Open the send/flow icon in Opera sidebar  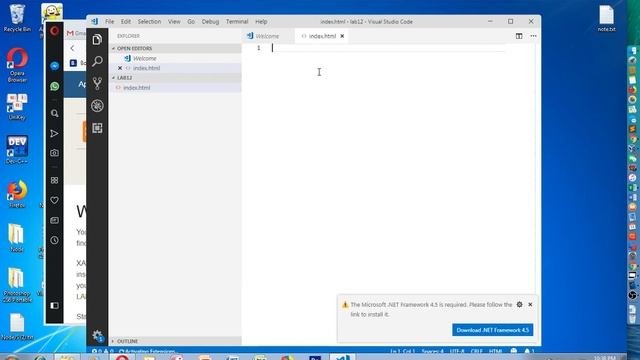coord(54,133)
